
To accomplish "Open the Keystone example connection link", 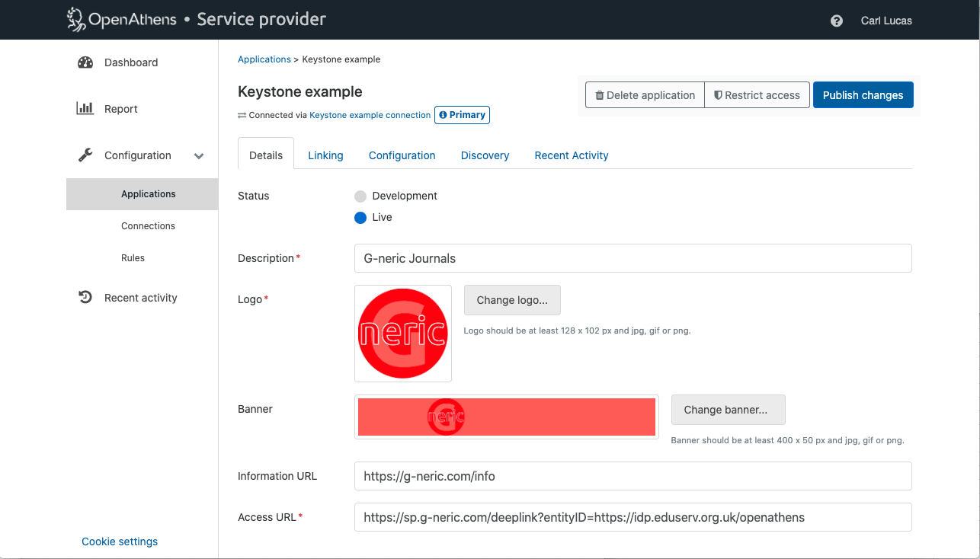I will [370, 115].
